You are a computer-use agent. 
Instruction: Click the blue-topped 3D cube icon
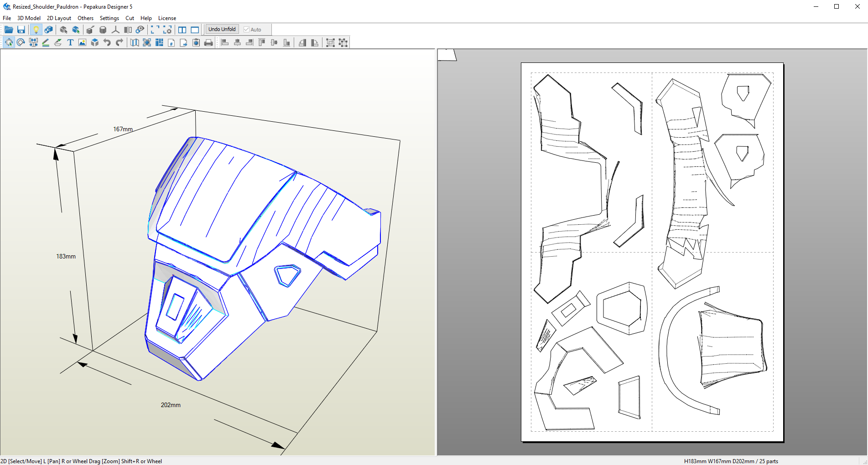tap(95, 42)
